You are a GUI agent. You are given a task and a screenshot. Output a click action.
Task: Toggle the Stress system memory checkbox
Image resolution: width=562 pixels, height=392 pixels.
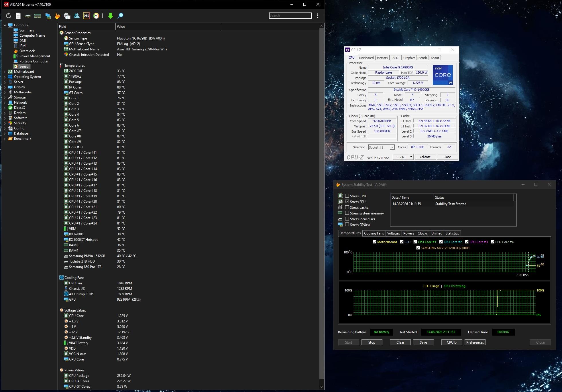[x=347, y=213]
